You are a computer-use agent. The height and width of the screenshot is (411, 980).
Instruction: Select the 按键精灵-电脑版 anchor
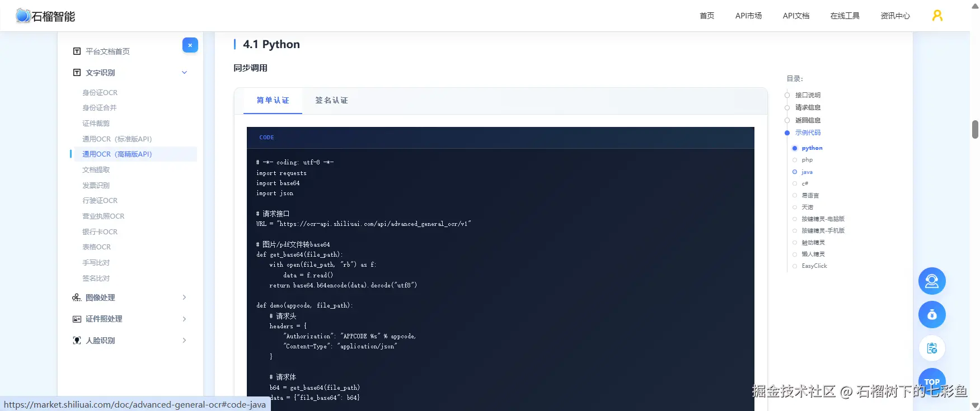point(823,219)
